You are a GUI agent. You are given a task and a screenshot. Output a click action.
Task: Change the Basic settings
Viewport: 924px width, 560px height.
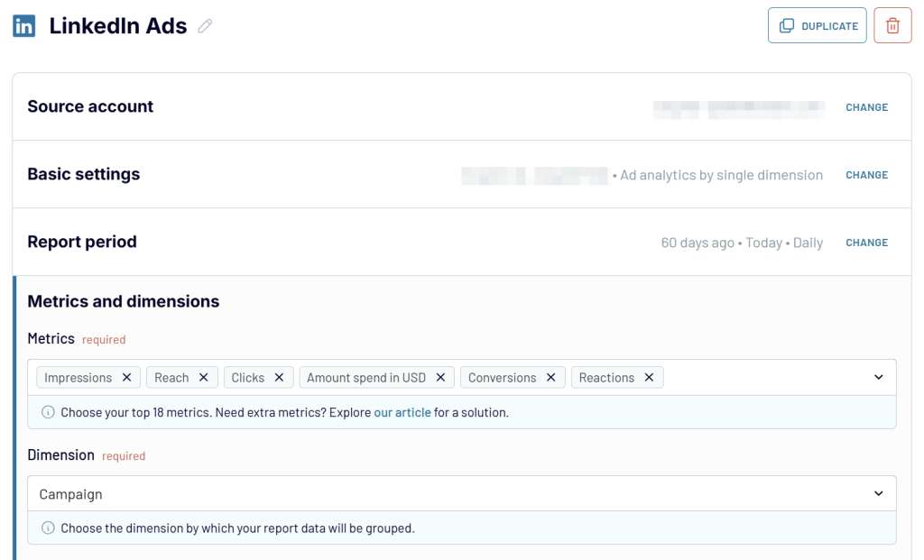(x=866, y=175)
